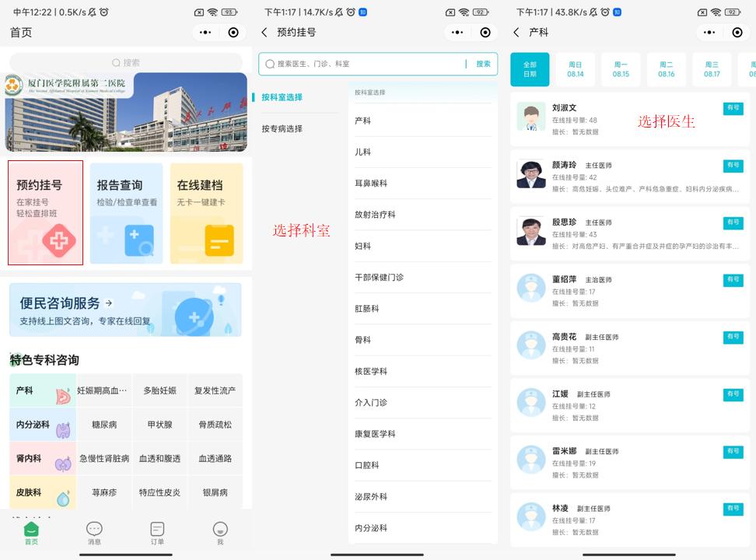
Task: Choose 介入门诊 department
Action: pos(423,403)
